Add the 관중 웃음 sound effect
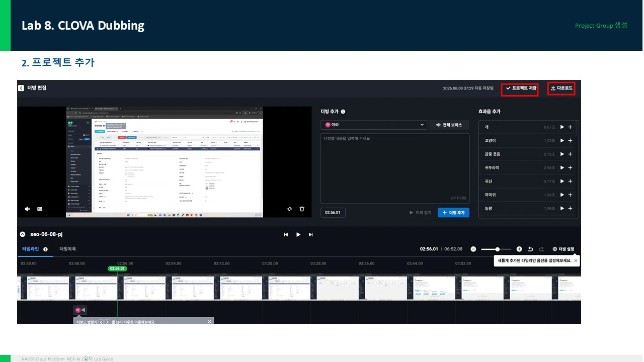 coord(570,154)
